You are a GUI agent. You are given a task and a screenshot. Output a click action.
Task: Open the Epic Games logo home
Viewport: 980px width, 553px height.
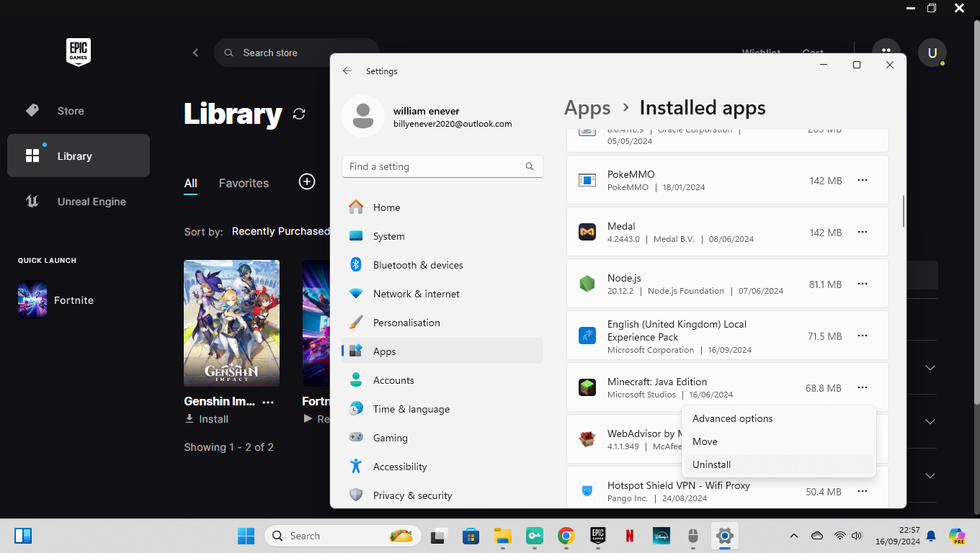point(79,53)
